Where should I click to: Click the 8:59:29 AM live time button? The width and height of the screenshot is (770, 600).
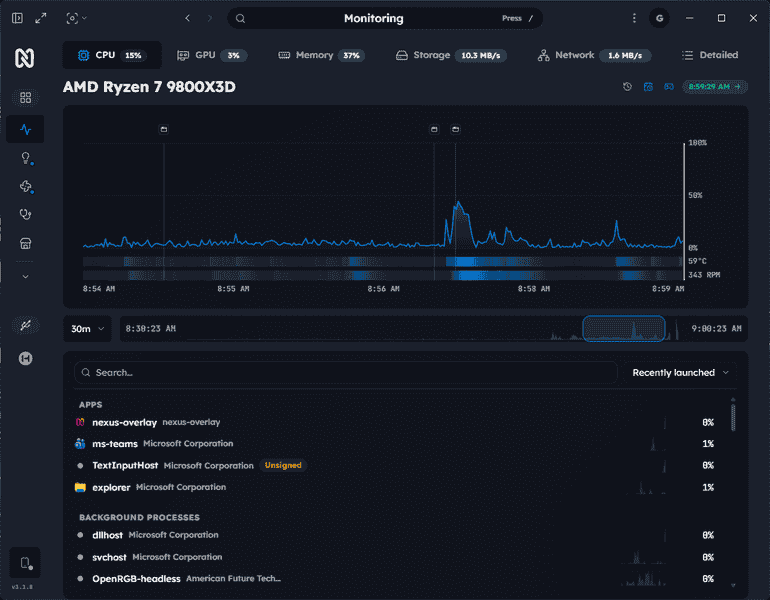click(x=715, y=86)
